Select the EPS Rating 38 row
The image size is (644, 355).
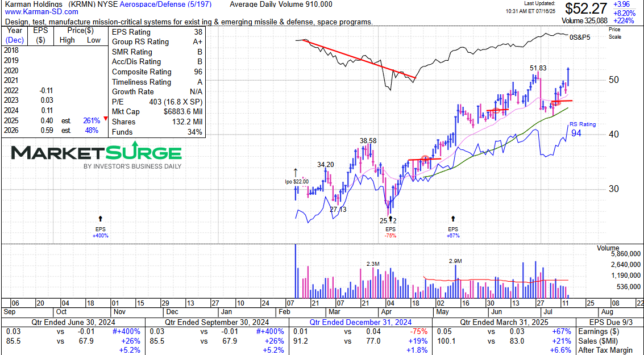[x=157, y=32]
